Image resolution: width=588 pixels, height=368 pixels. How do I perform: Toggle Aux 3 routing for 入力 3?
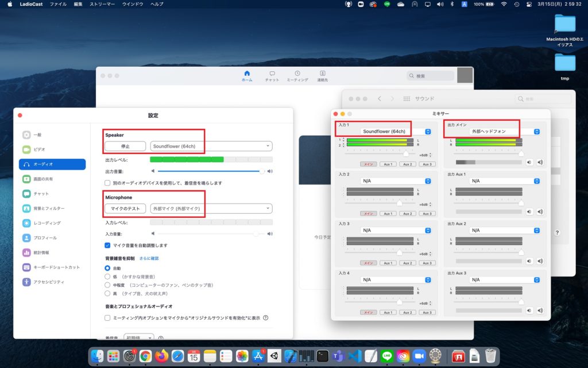(427, 263)
